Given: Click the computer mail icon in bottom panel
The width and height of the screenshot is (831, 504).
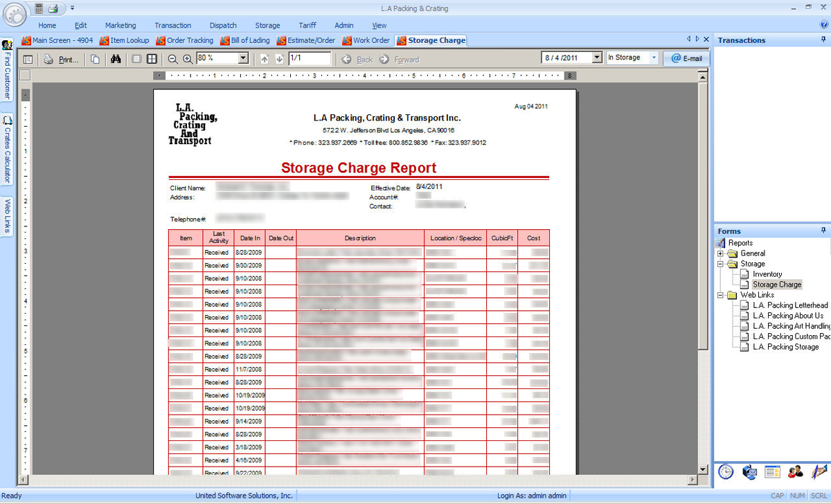Looking at the screenshot, I should click(749, 471).
